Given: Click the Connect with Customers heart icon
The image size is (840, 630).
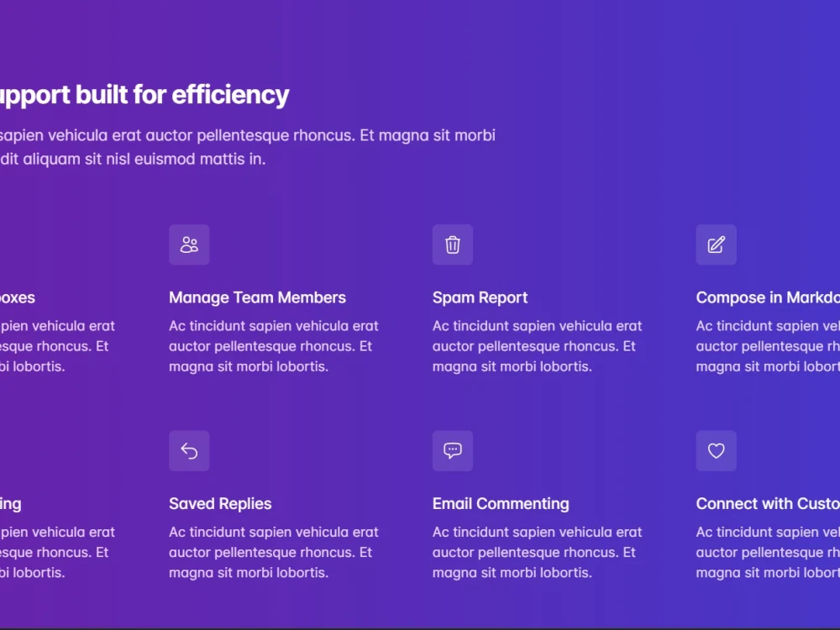Looking at the screenshot, I should [717, 451].
